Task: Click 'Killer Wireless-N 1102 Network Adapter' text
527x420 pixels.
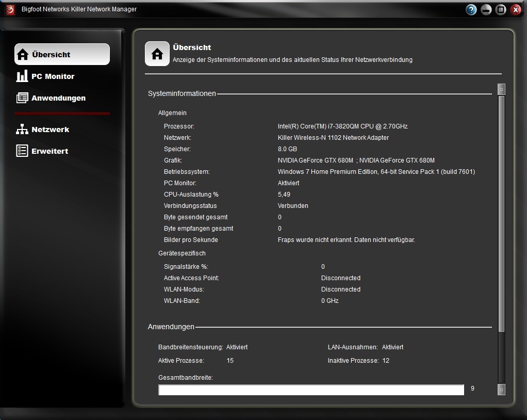Action: 333,138
